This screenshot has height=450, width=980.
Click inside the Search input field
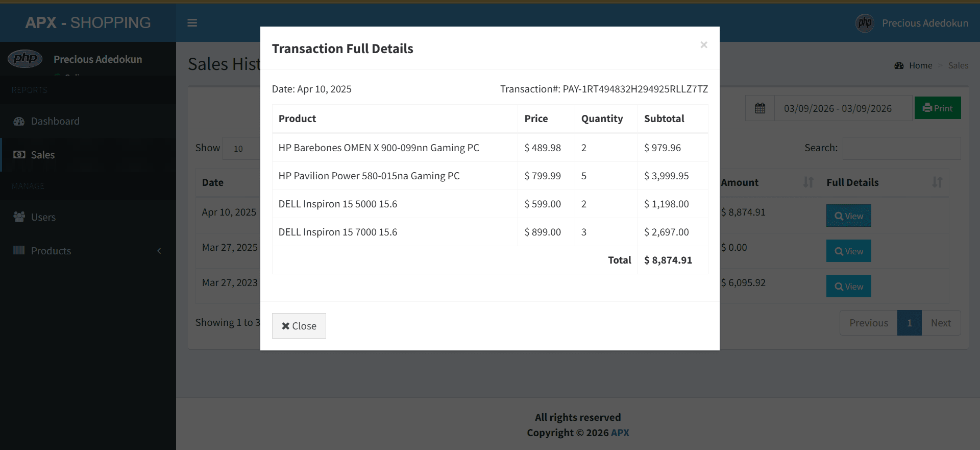point(901,148)
